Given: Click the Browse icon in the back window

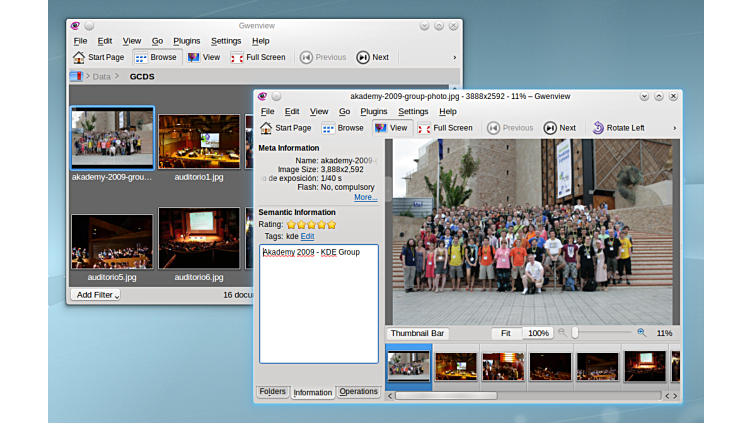Looking at the screenshot, I should pos(141,58).
